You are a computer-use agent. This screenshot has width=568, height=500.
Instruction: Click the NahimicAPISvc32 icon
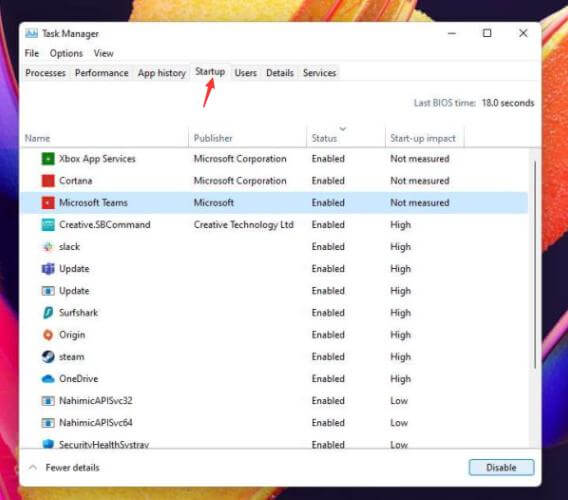pos(48,401)
